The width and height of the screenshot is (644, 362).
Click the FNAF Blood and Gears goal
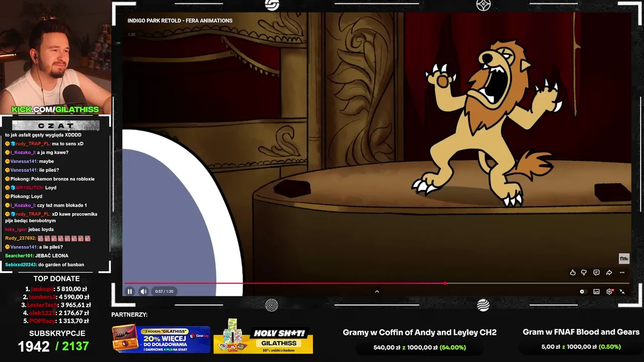click(x=581, y=332)
